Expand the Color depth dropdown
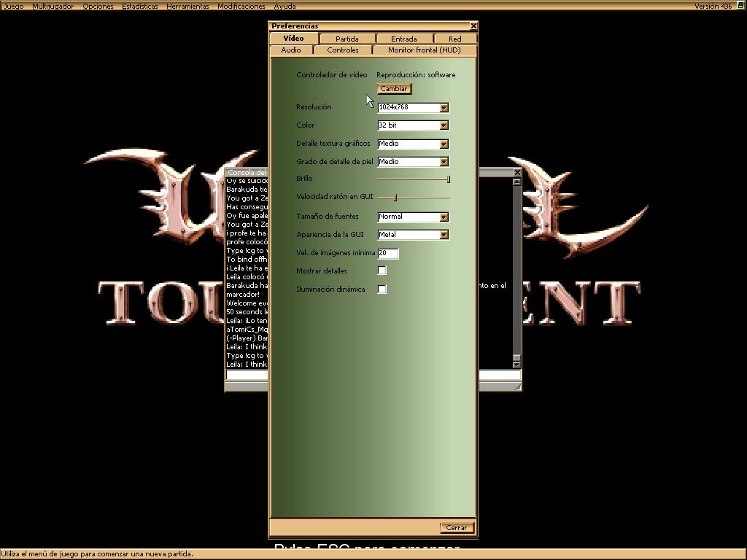This screenshot has width=747, height=560. pos(444,125)
